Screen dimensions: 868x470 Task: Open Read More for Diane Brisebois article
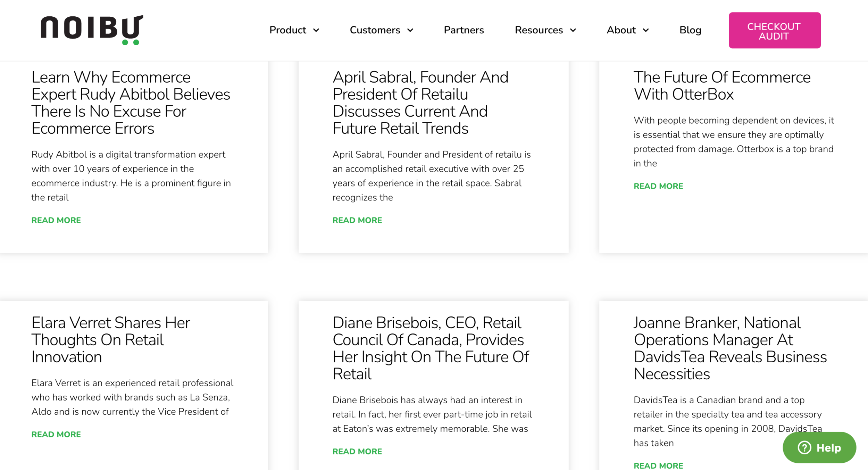click(357, 451)
